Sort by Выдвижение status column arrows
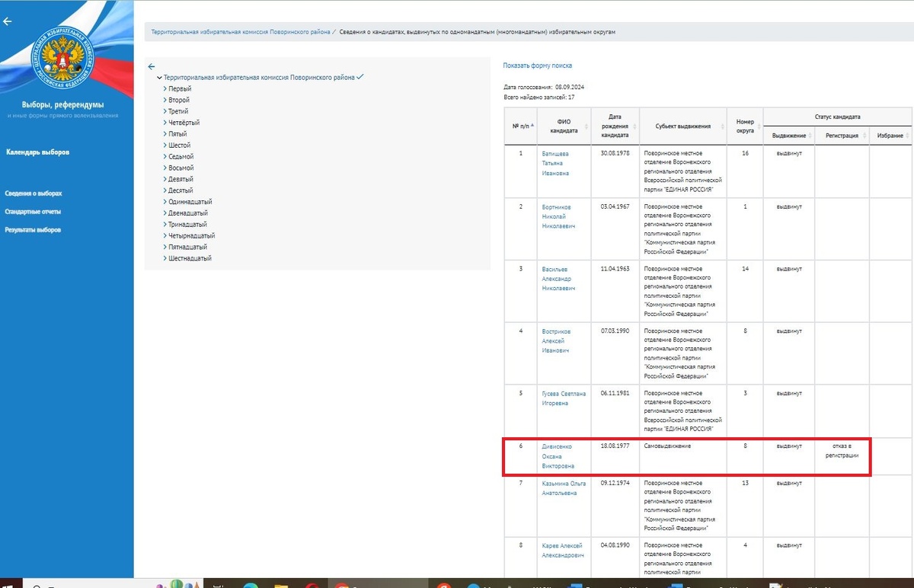This screenshot has height=588, width=914. 812,136
